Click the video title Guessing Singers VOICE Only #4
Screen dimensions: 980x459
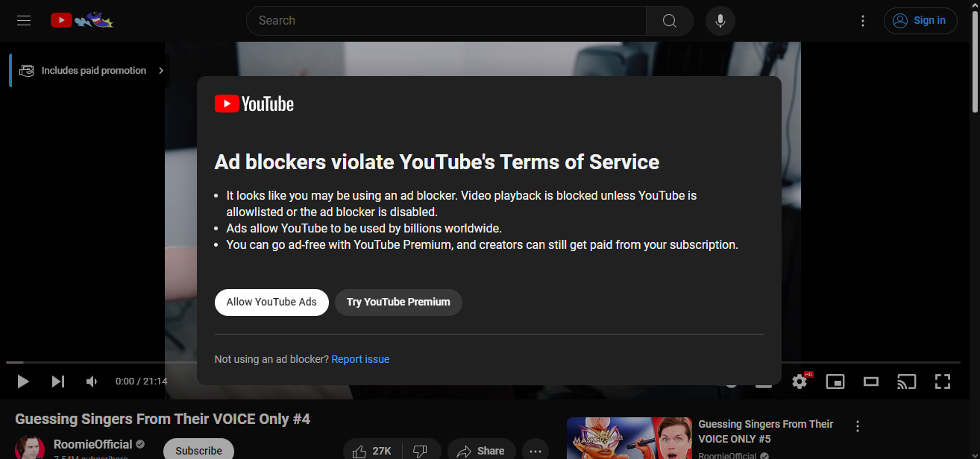(x=163, y=419)
